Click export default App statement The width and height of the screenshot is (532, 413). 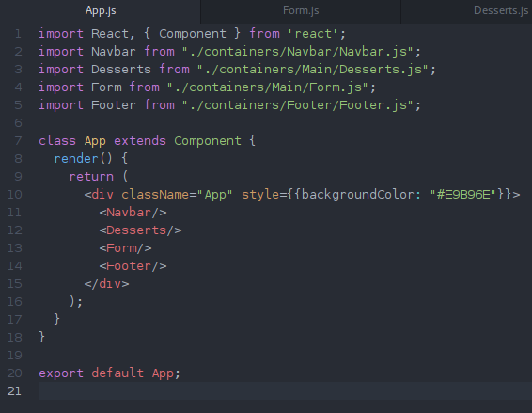point(109,373)
